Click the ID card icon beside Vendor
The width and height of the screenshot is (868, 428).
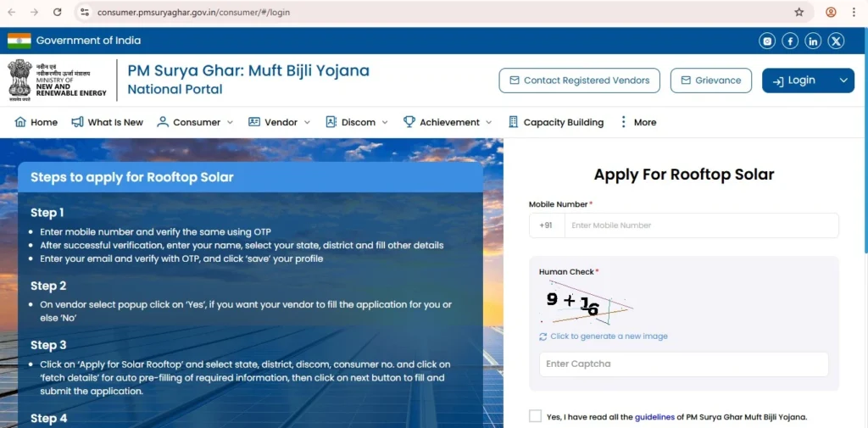[254, 122]
